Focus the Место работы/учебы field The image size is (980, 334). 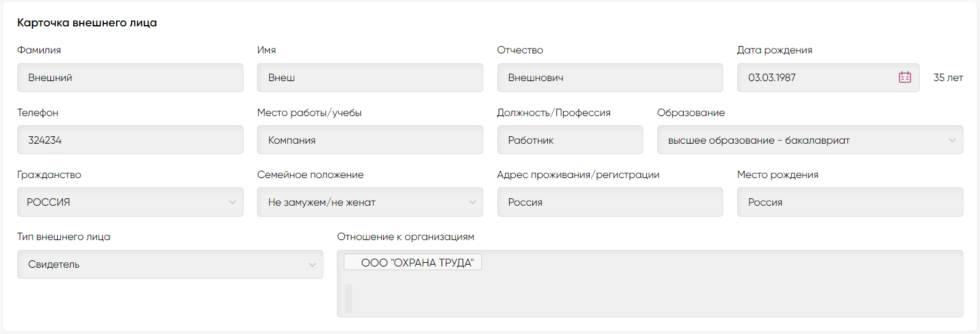pyautogui.click(x=370, y=140)
